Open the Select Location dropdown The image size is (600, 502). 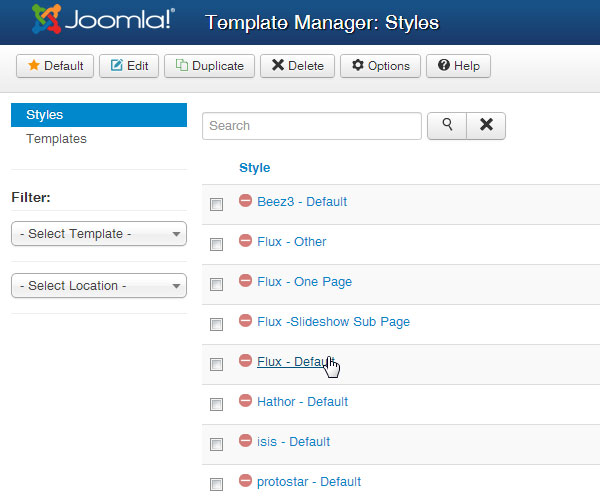click(99, 285)
